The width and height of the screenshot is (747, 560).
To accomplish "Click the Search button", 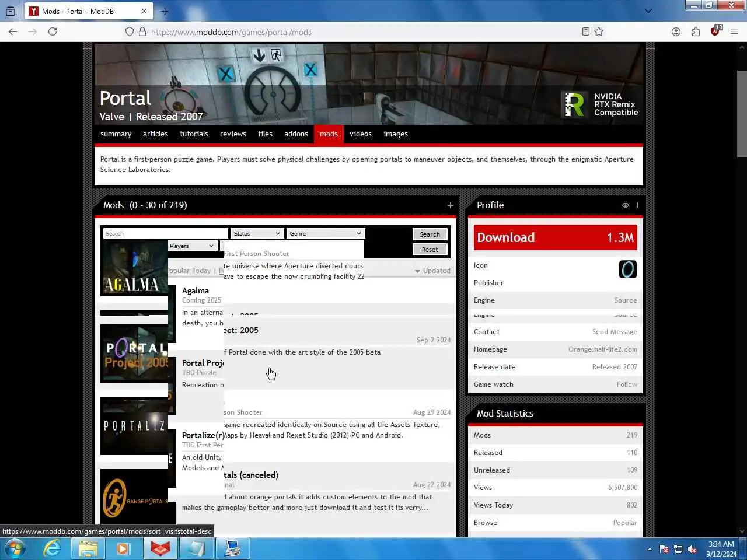I will (x=430, y=235).
